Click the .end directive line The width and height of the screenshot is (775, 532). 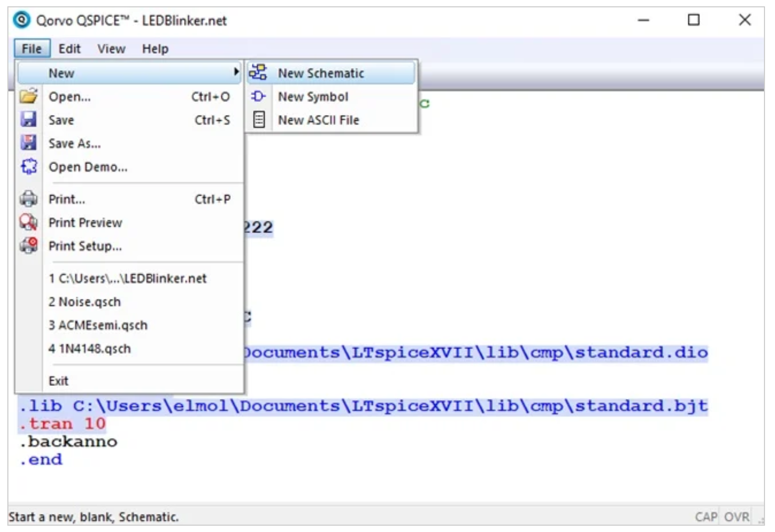point(41,459)
